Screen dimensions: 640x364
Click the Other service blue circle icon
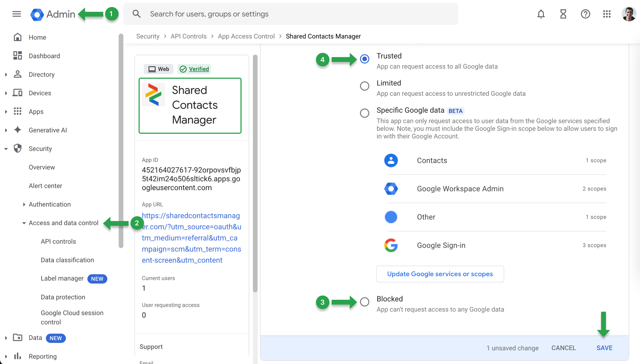click(391, 217)
